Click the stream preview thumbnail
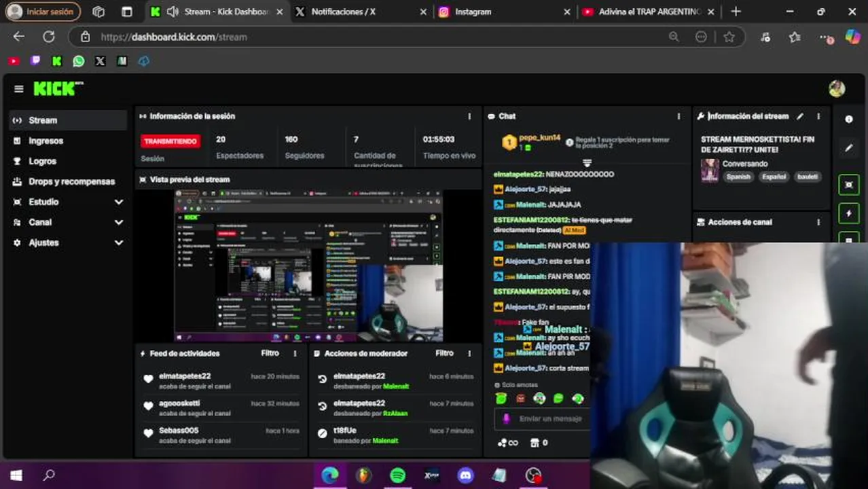The image size is (868, 489). [309, 266]
